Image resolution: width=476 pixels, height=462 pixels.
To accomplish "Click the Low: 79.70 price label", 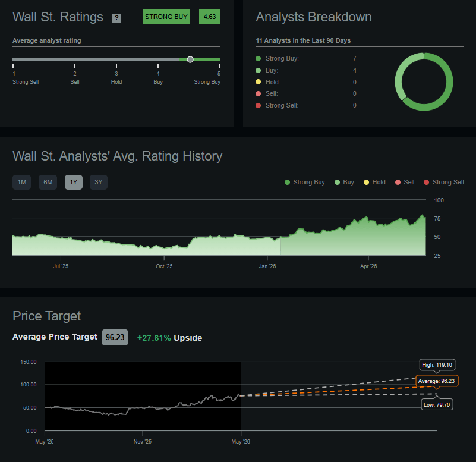I will coord(437,404).
